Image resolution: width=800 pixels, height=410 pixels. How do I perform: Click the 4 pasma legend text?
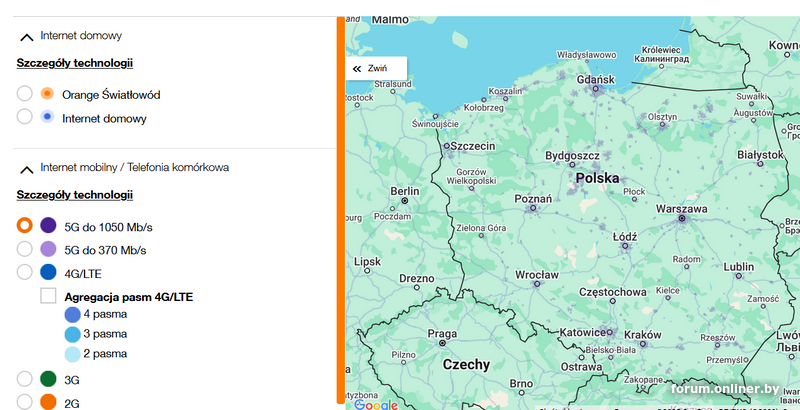tap(105, 314)
